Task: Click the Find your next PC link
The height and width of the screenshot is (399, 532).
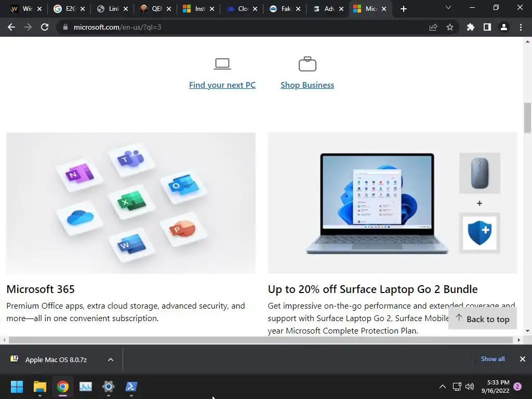Action: tap(222, 85)
